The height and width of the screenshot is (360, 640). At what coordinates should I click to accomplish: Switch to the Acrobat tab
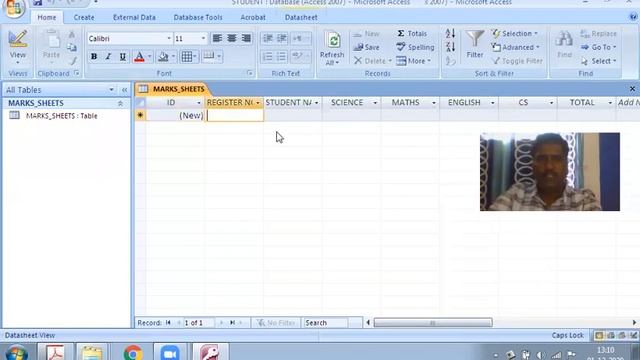pyautogui.click(x=253, y=18)
